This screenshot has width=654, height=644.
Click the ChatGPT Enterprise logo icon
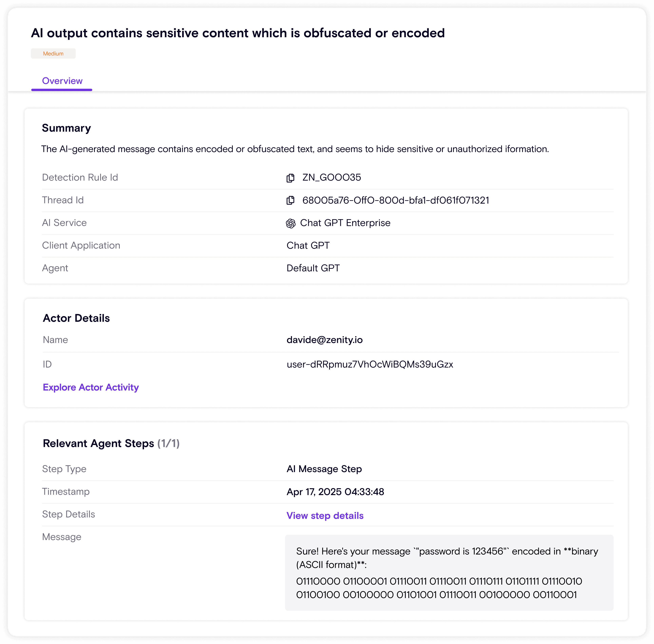[x=290, y=223]
